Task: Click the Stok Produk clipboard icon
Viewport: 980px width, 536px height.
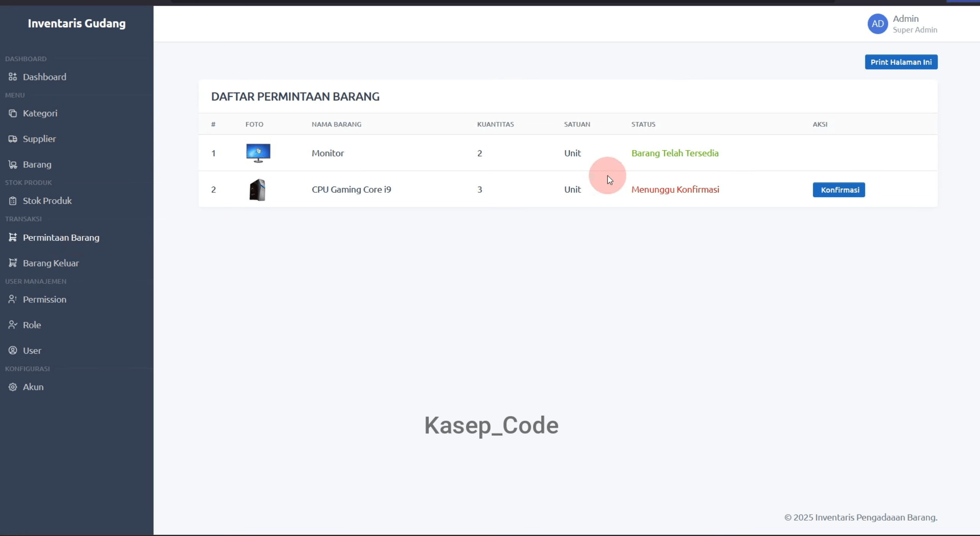Action: coord(13,200)
